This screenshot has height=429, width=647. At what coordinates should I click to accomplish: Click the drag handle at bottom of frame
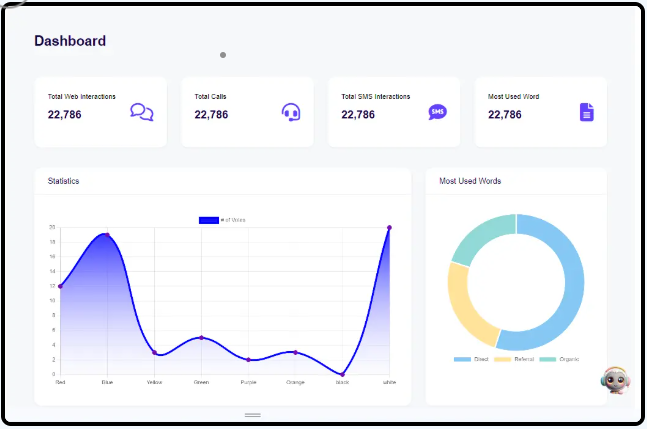pyautogui.click(x=253, y=415)
